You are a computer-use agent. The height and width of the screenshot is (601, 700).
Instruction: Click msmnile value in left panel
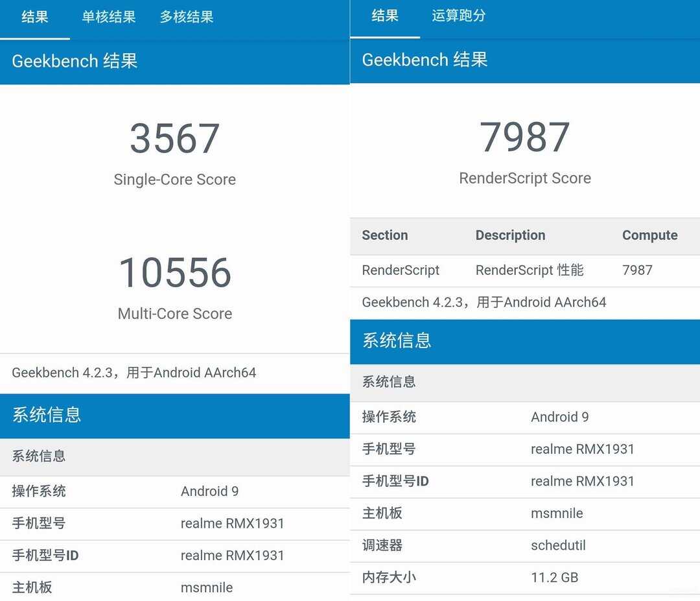(x=207, y=587)
